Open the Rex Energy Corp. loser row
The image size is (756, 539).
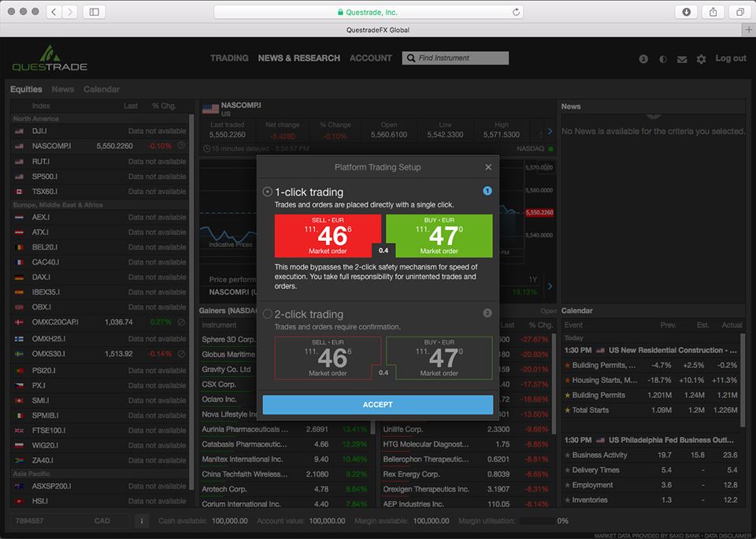[465, 474]
